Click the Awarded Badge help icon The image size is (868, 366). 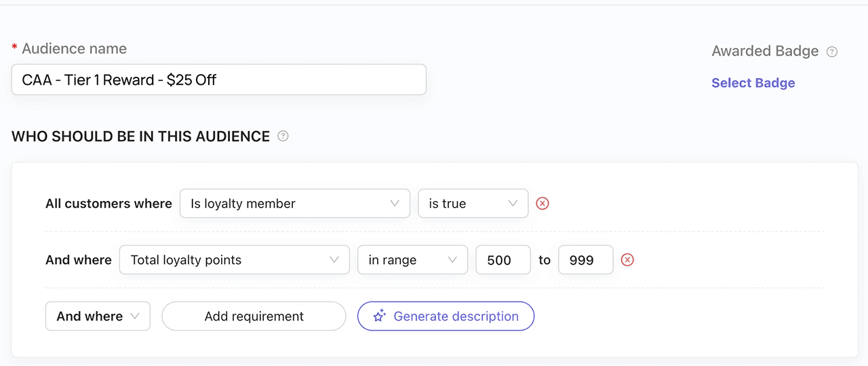[832, 52]
